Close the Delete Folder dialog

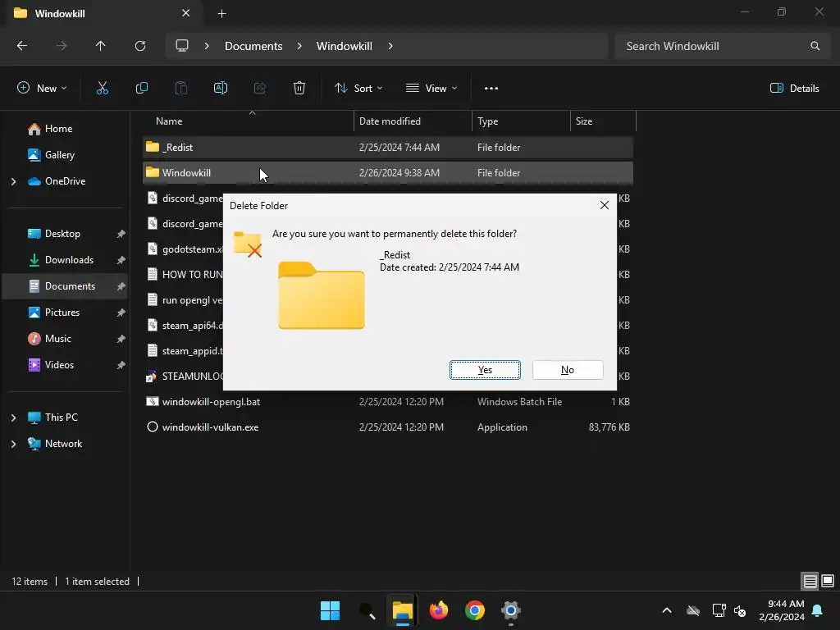click(605, 205)
